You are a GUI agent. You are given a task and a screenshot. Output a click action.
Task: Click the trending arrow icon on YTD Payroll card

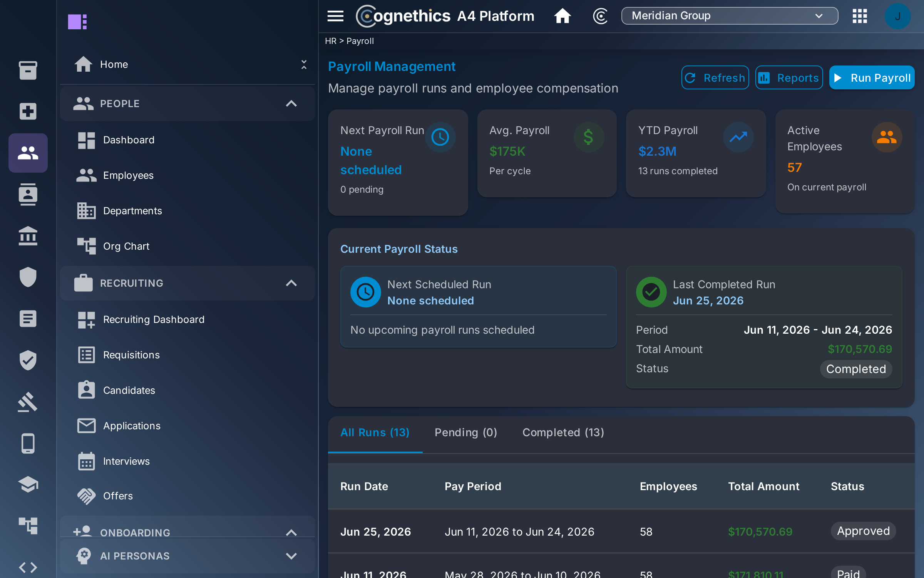[x=738, y=137]
